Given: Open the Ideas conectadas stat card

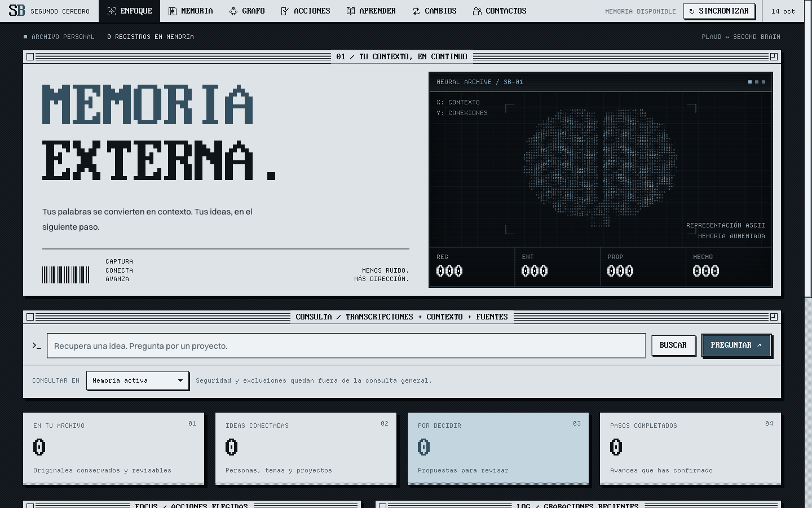Looking at the screenshot, I should coord(306,448).
